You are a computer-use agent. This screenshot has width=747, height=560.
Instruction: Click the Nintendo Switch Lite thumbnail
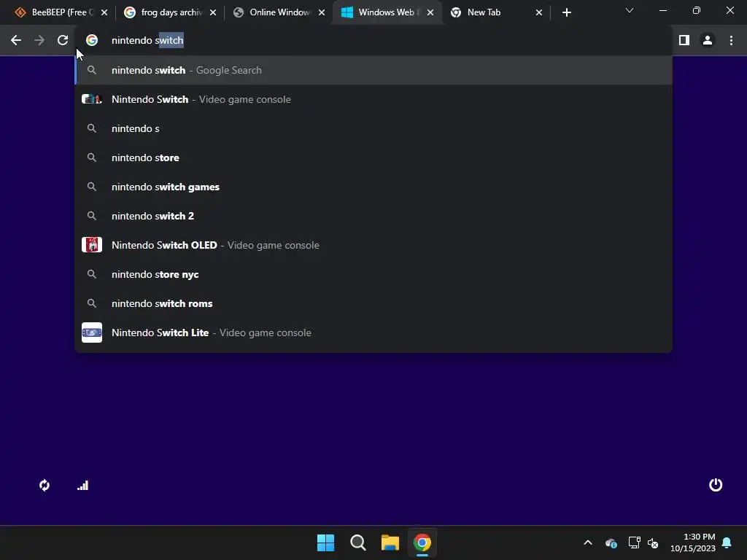92,332
